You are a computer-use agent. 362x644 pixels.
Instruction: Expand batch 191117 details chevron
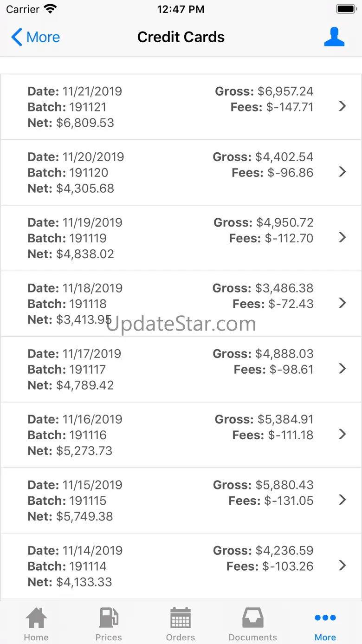tap(343, 369)
